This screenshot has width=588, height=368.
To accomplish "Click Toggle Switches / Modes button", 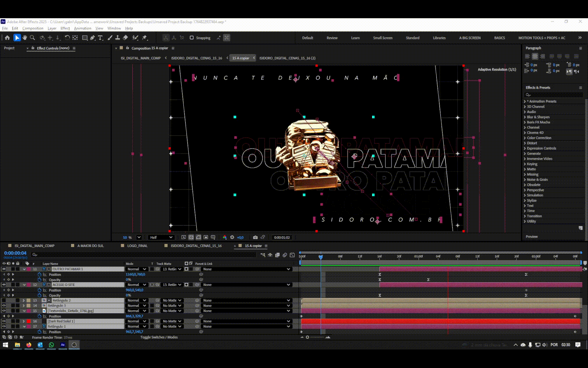I will click(159, 337).
